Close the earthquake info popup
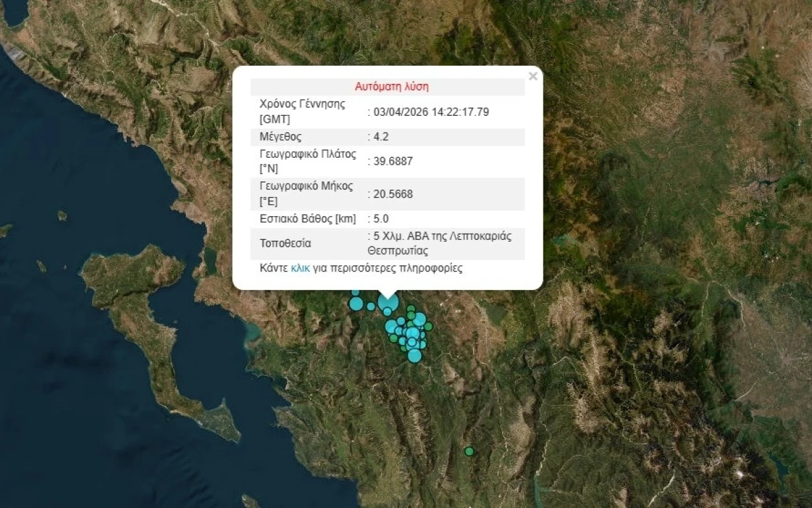The width and height of the screenshot is (812, 508). click(533, 77)
